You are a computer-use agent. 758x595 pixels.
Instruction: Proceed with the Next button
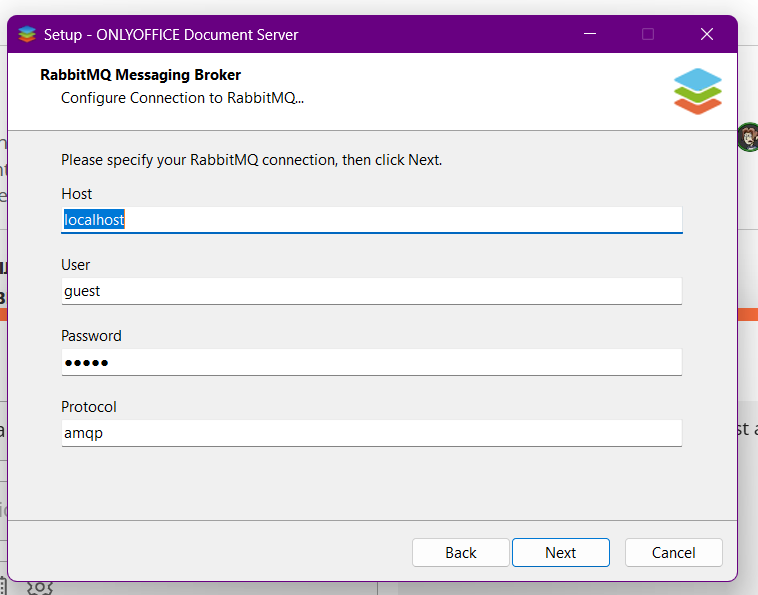tap(560, 553)
